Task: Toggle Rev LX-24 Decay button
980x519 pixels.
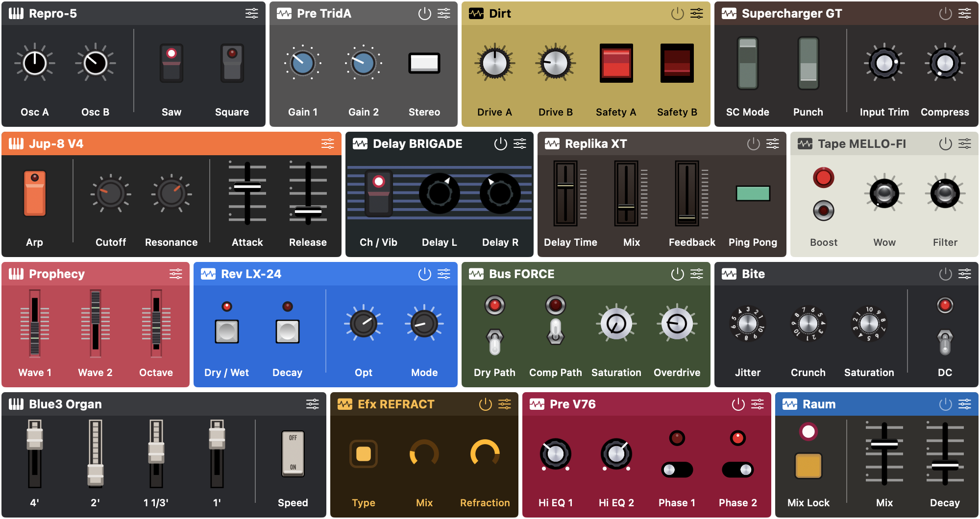Action: click(288, 331)
